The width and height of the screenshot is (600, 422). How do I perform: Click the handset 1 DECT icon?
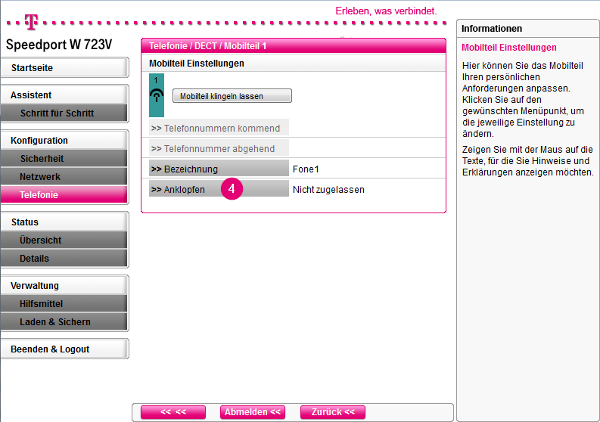(157, 95)
